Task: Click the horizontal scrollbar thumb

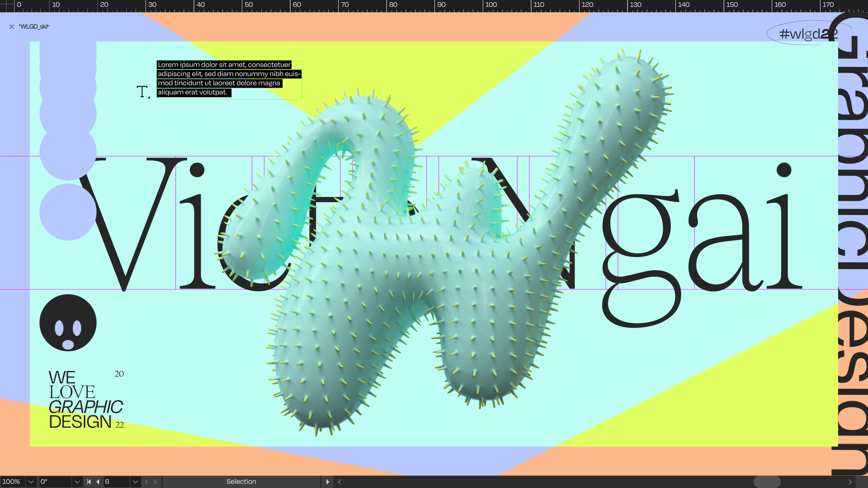Action: 767,482
